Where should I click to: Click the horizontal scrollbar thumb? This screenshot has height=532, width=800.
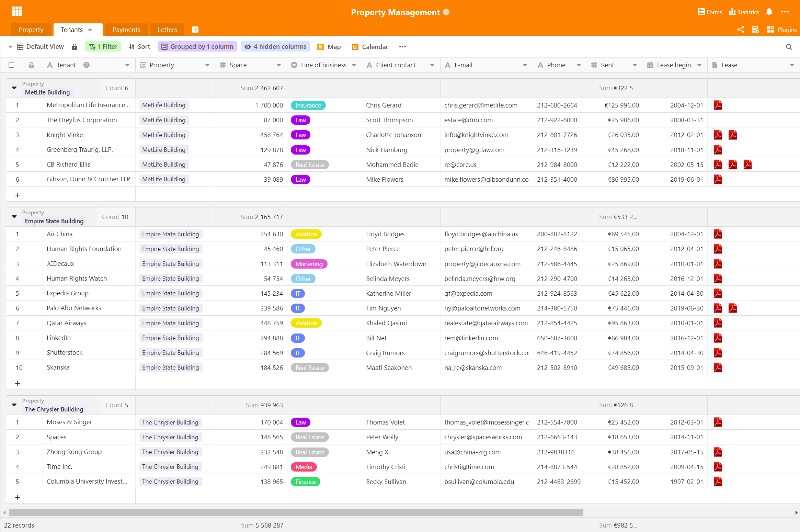tap(296, 512)
